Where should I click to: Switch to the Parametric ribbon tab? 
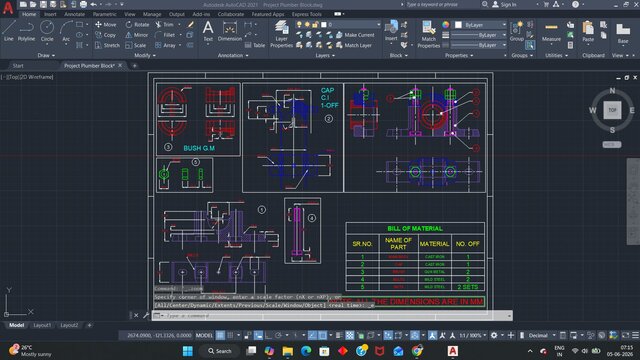coord(104,14)
